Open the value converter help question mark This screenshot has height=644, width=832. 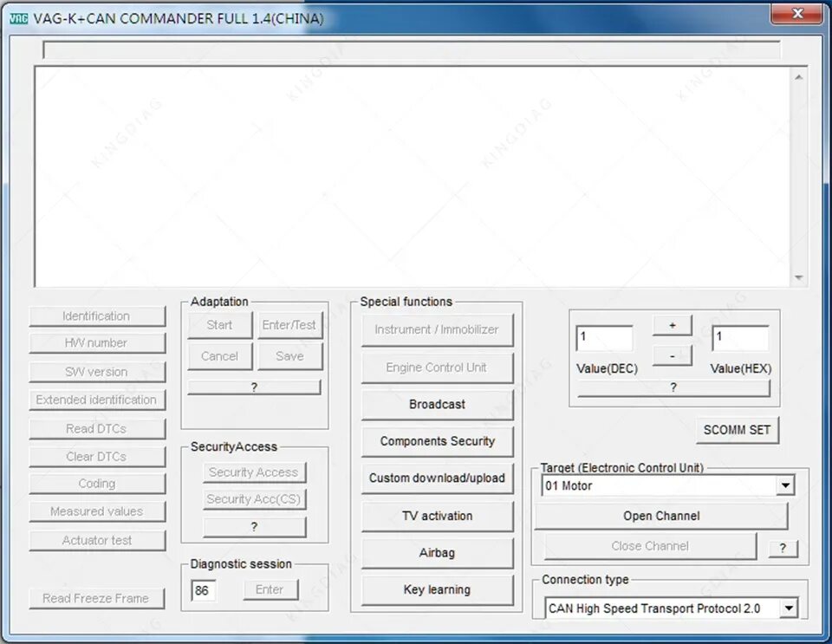(673, 387)
